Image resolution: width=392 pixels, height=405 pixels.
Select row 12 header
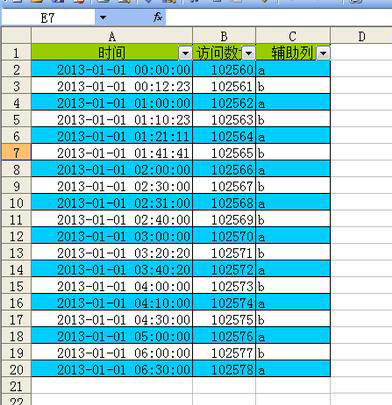(x=16, y=236)
